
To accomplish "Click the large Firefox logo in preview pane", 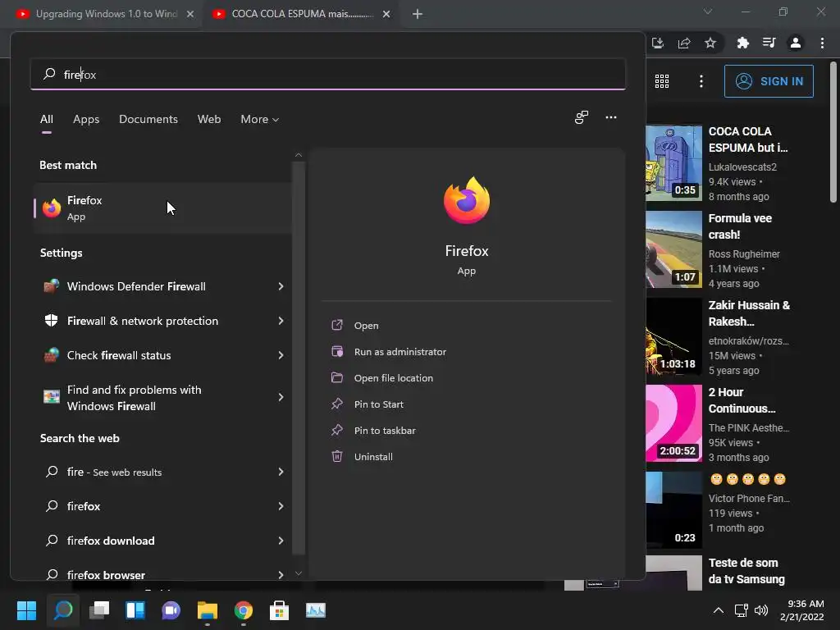I will point(467,200).
